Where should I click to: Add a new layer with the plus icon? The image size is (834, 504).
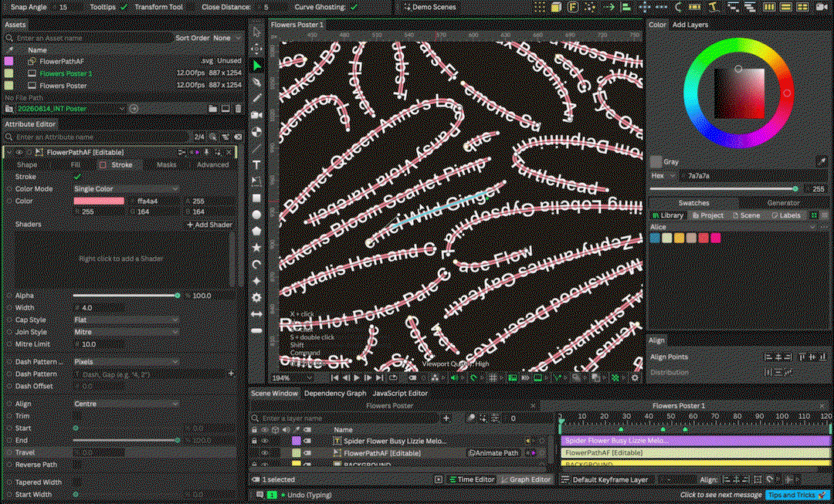tap(446, 418)
